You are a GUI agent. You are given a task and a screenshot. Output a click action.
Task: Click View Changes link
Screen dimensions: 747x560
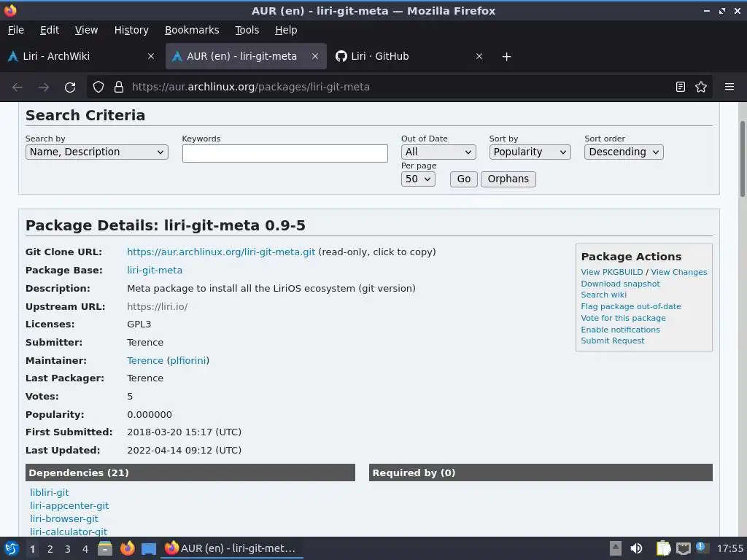click(x=679, y=272)
